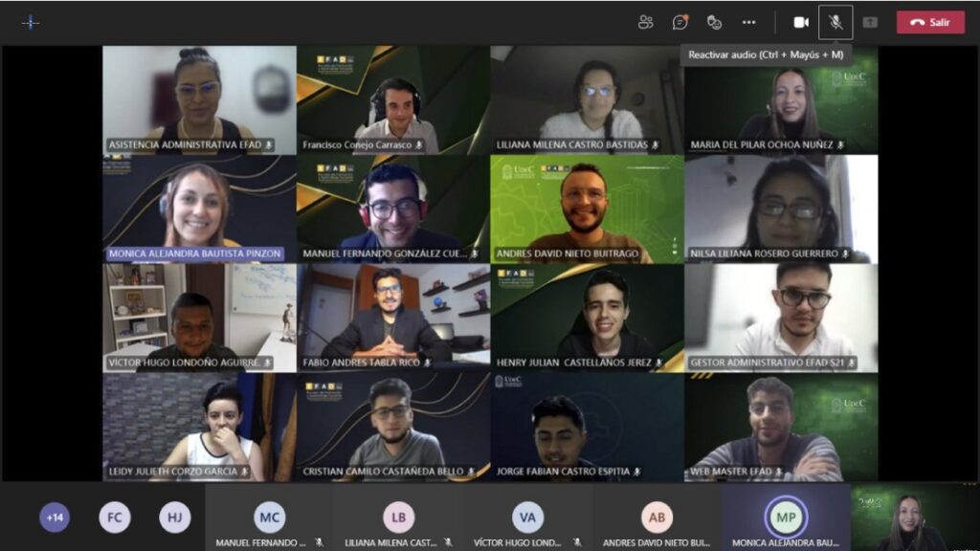The height and width of the screenshot is (551, 980).
Task: Click mic icon beside FABIO ANDRES TABLA RICO
Action: coord(428,363)
